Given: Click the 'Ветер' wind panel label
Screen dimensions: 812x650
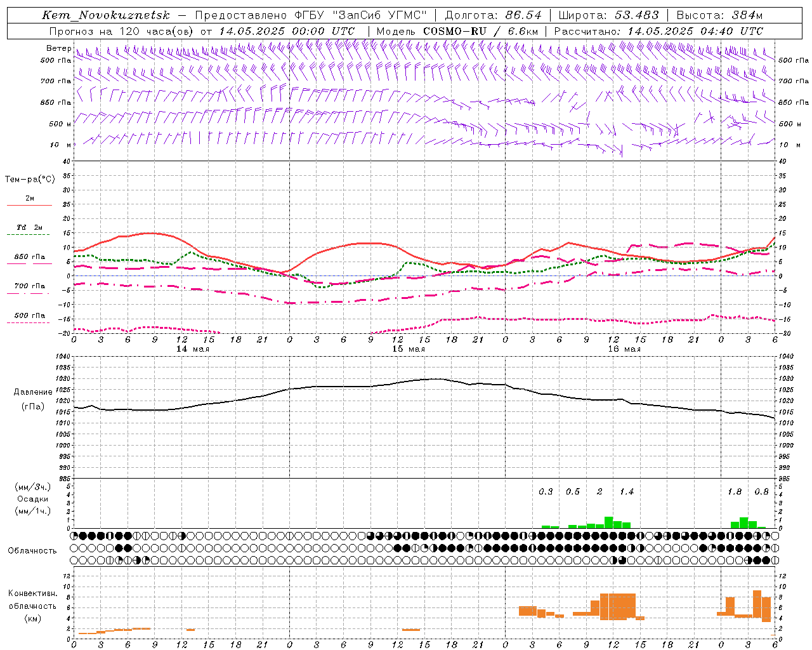Looking at the screenshot, I should tap(58, 48).
